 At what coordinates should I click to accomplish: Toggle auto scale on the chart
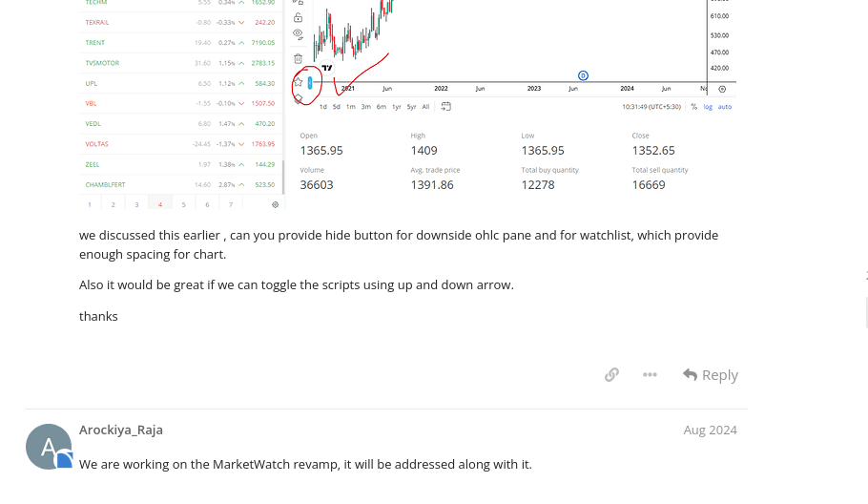point(725,107)
